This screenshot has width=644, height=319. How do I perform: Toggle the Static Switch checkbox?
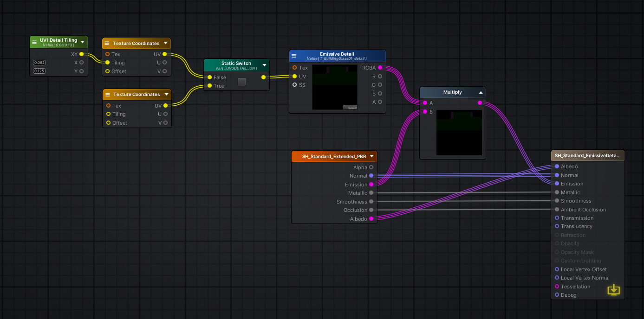241,82
